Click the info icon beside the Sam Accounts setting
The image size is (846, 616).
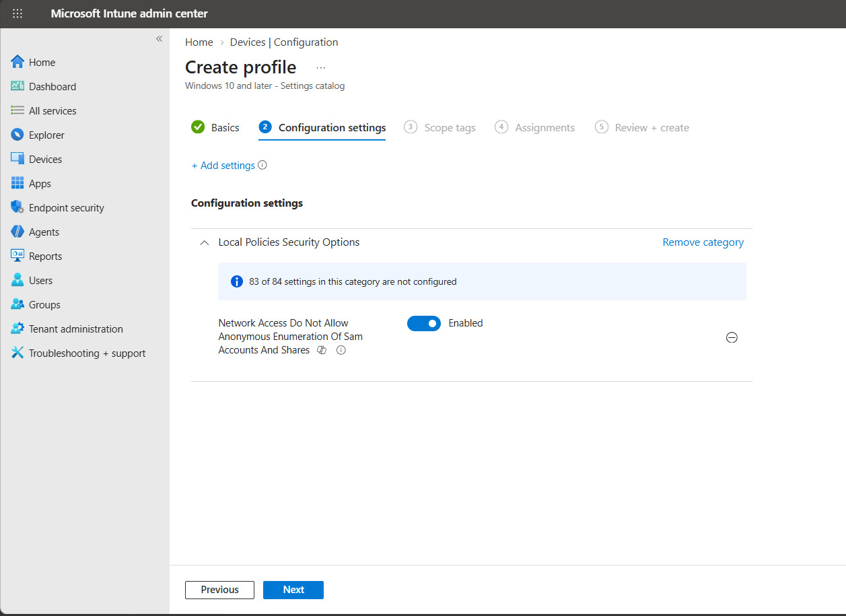coord(341,350)
